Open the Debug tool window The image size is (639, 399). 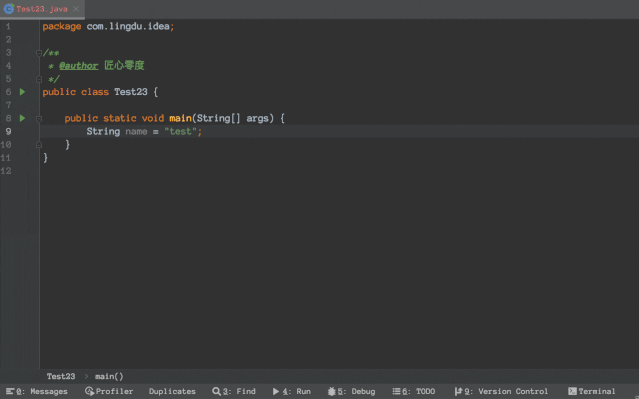point(351,391)
